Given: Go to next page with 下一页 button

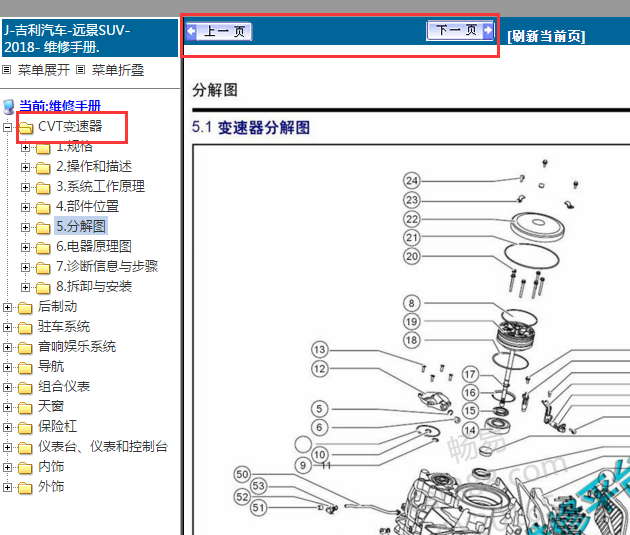Looking at the screenshot, I should (460, 31).
